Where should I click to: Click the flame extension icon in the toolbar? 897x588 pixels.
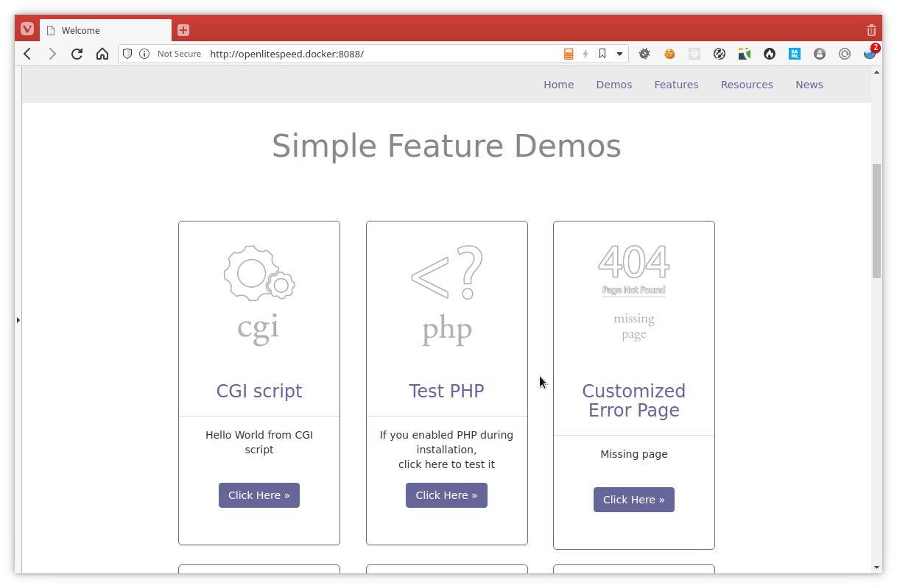tap(769, 53)
